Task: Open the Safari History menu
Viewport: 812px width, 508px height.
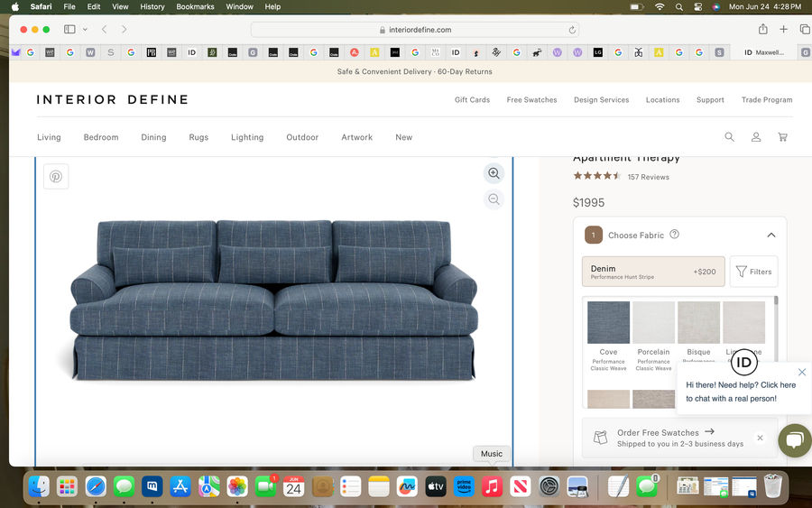Action: tap(152, 6)
